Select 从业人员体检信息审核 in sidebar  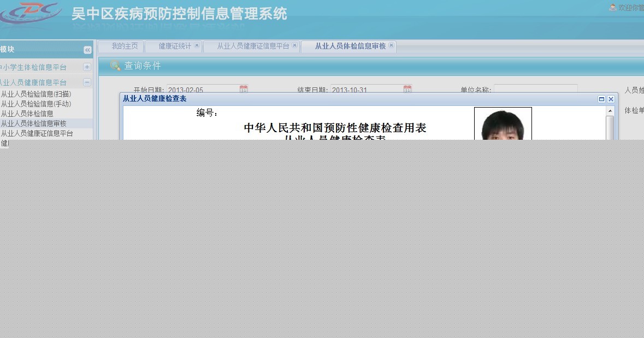34,123
